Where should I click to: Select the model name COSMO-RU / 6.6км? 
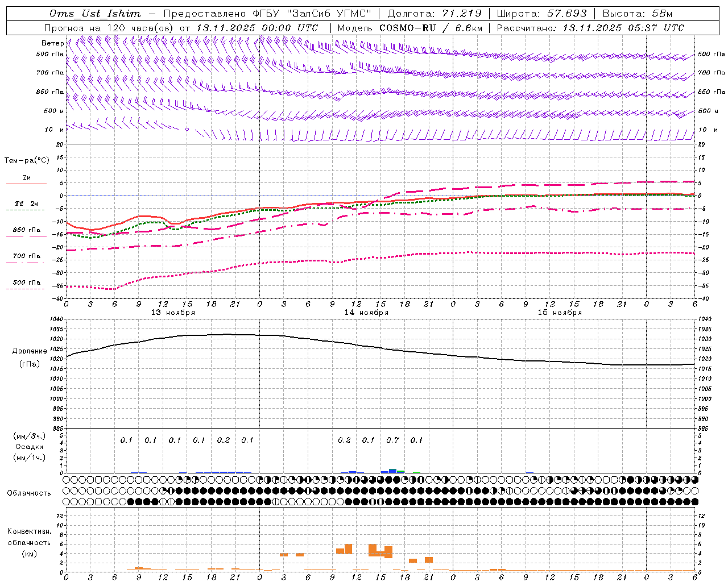click(x=431, y=28)
